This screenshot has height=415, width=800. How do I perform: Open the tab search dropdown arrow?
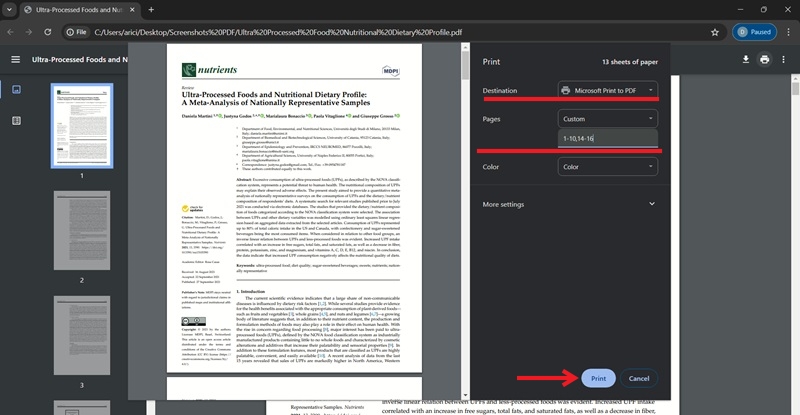tap(9, 10)
